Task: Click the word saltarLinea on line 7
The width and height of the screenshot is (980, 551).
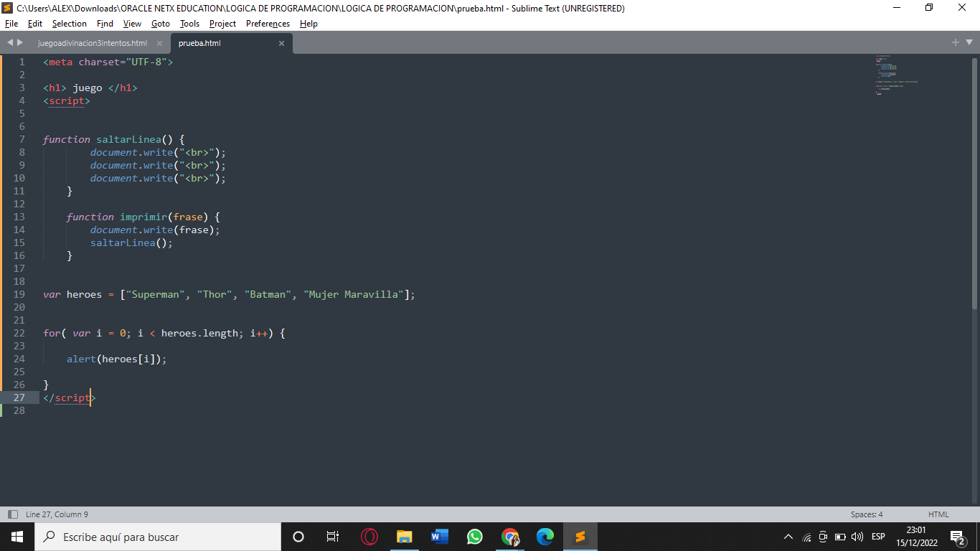Action: pyautogui.click(x=129, y=139)
